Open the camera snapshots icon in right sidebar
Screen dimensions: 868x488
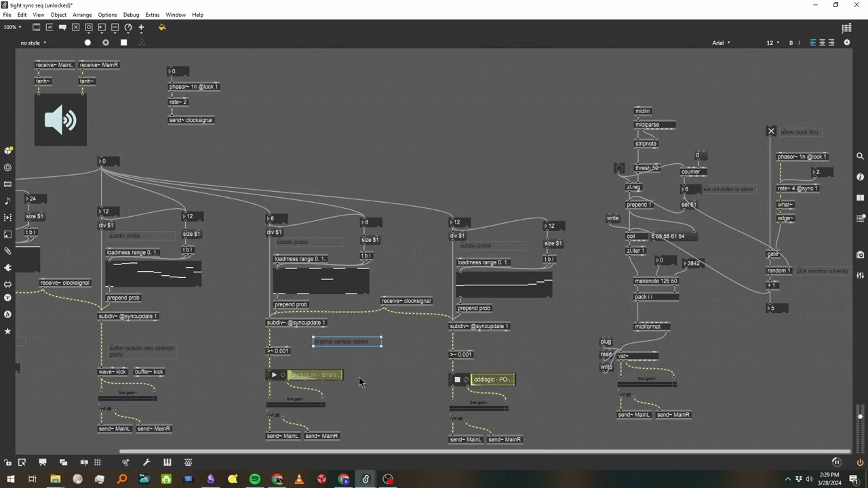click(x=860, y=255)
